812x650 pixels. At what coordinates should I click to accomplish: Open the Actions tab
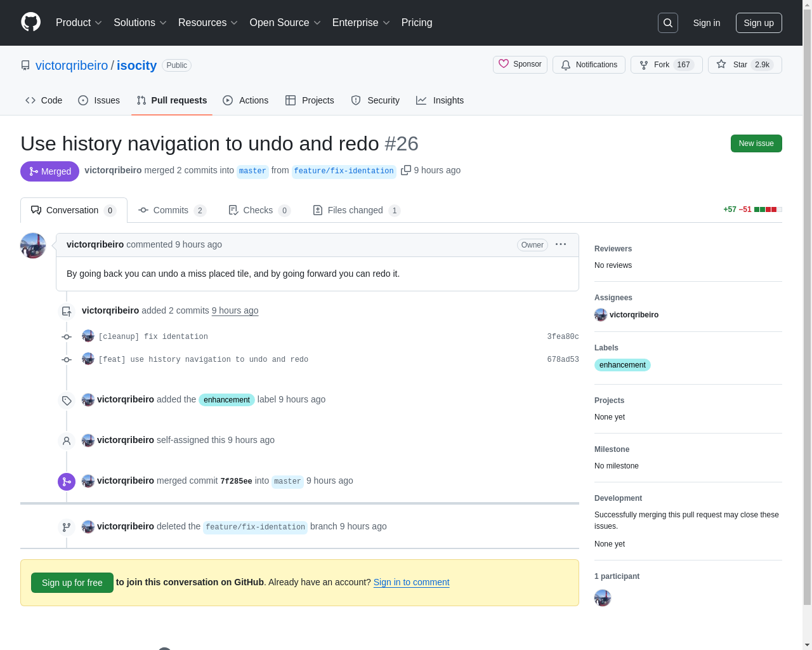pyautogui.click(x=246, y=100)
